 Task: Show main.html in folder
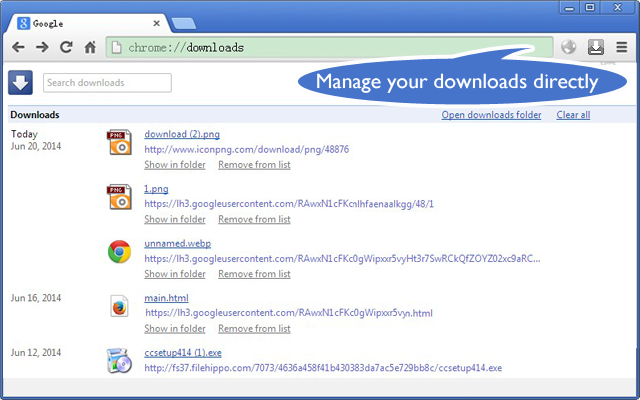tap(175, 329)
